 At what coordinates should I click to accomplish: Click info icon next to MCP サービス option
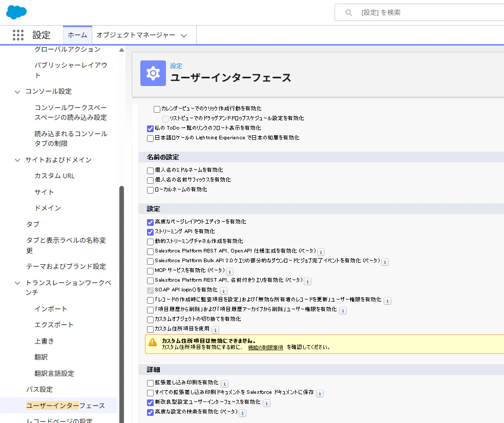point(229,271)
